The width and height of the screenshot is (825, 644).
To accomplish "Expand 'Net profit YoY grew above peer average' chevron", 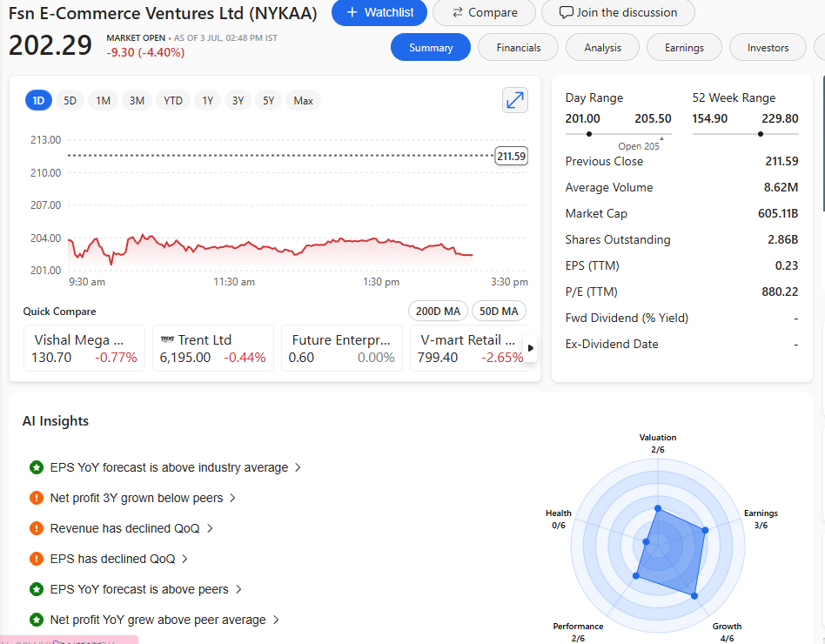I will point(276,620).
